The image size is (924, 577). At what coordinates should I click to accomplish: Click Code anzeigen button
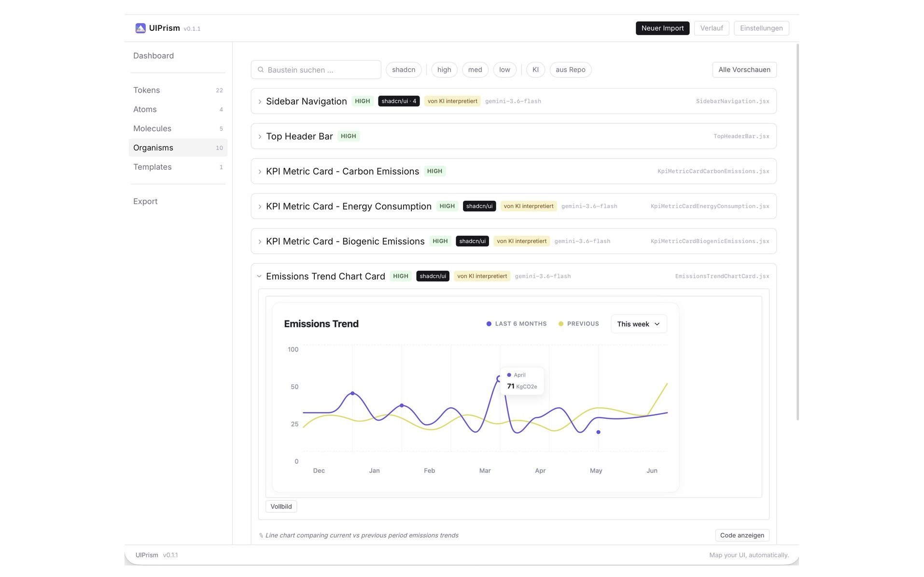pos(742,535)
